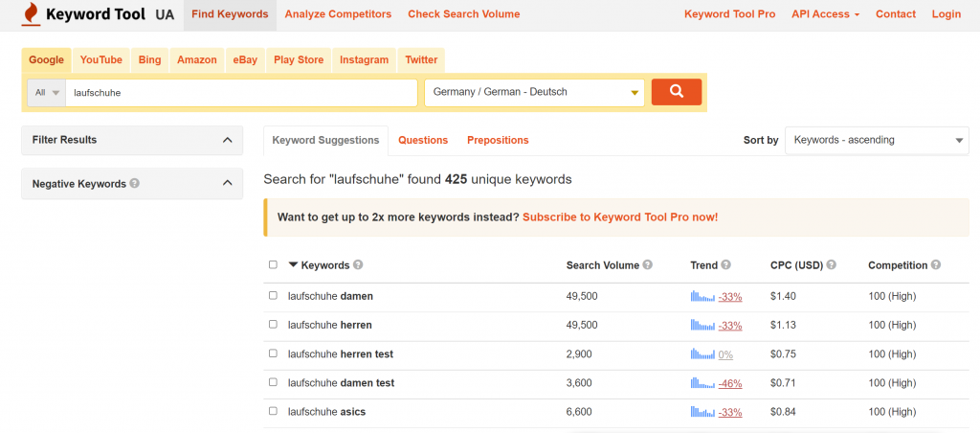980x433 pixels.
Task: Click the sort arrow beside Keywords column
Action: 293,265
